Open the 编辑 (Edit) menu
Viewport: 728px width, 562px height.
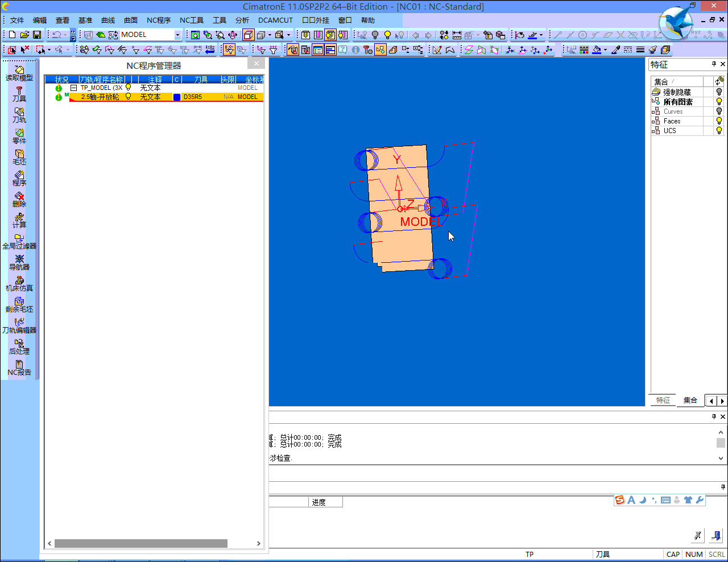coord(39,20)
